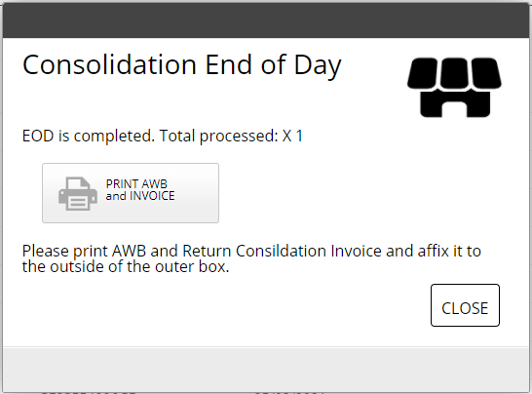Click the printer icon in the print button

point(78,193)
